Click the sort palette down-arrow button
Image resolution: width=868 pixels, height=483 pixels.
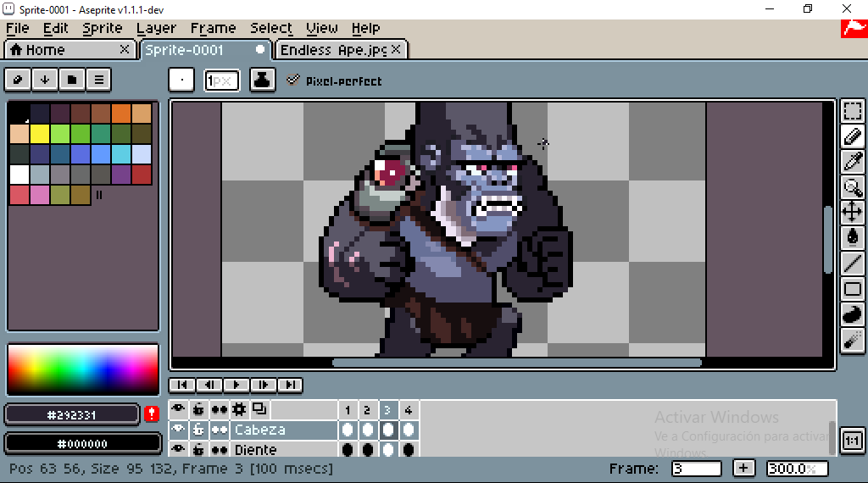(45, 80)
